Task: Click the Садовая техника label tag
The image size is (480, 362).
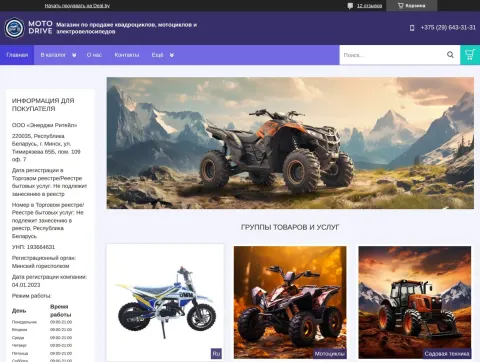Action: pyautogui.click(x=447, y=354)
